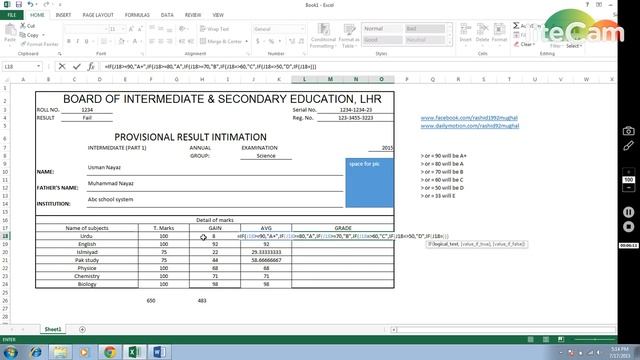The width and height of the screenshot is (640, 360).
Task: Switch to Page Layout view in status bar
Action: [546, 339]
